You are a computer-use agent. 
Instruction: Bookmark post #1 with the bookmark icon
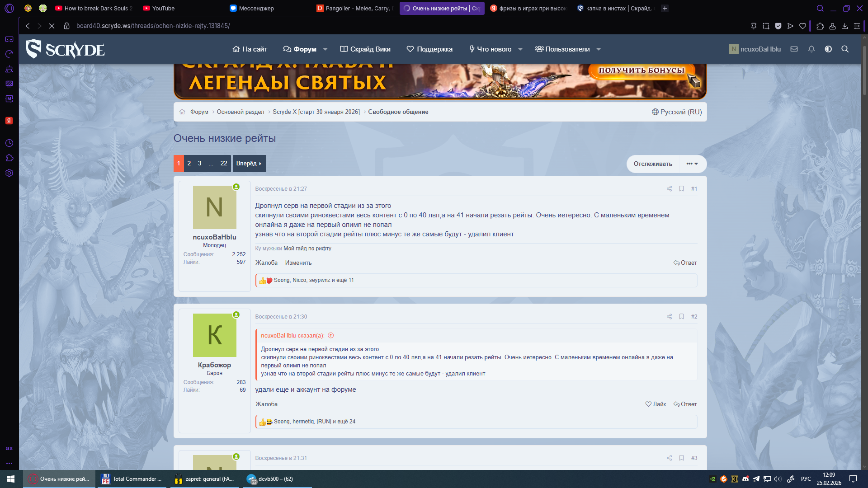tap(681, 189)
